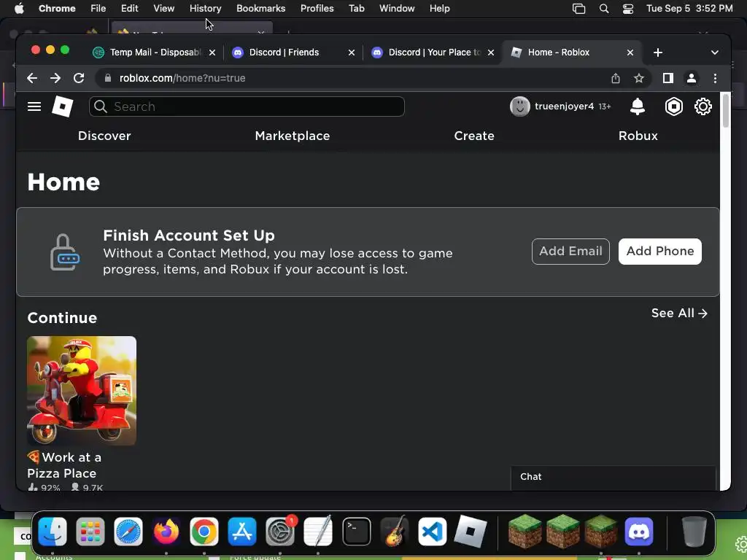Switch to Temp Mail tab
The height and width of the screenshot is (560, 747).
coord(155,52)
